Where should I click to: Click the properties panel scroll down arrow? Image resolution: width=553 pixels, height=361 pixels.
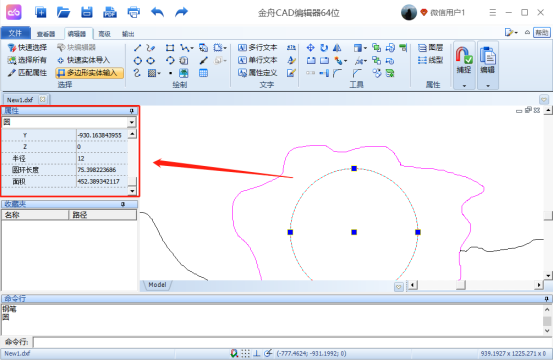(132, 191)
